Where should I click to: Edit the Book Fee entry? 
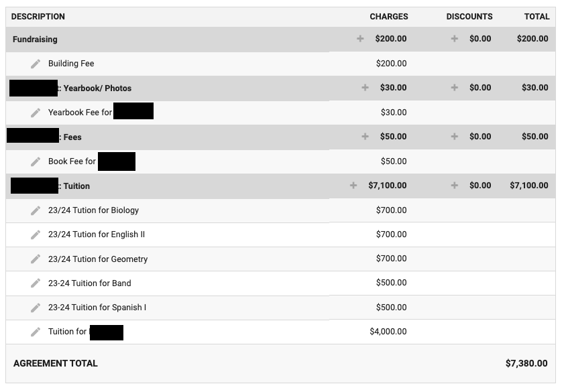tap(36, 161)
